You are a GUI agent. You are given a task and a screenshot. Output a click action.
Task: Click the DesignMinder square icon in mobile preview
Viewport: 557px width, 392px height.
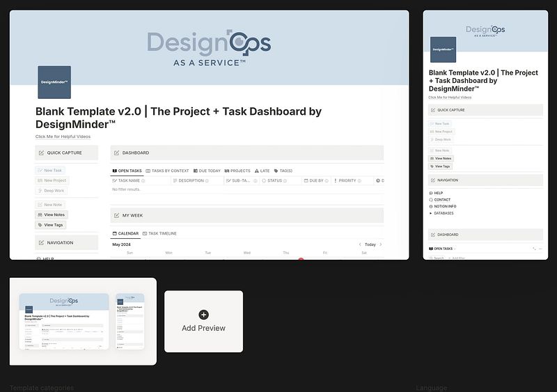tap(443, 49)
